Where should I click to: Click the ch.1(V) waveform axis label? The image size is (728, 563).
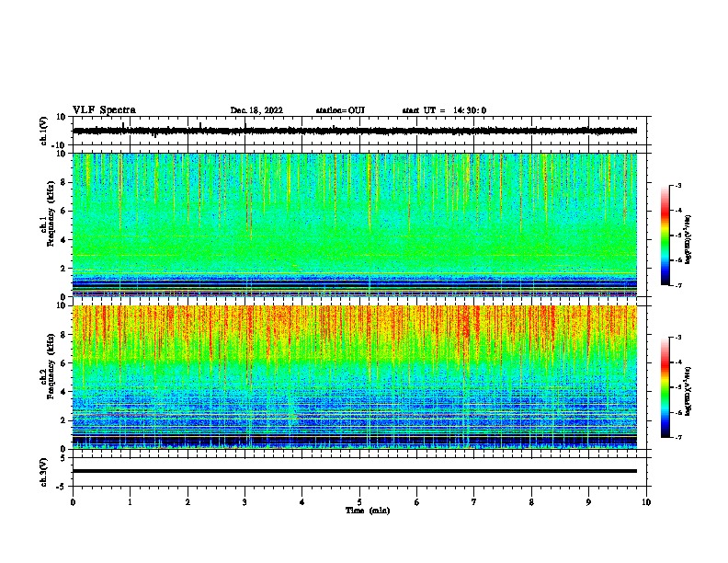pyautogui.click(x=44, y=131)
